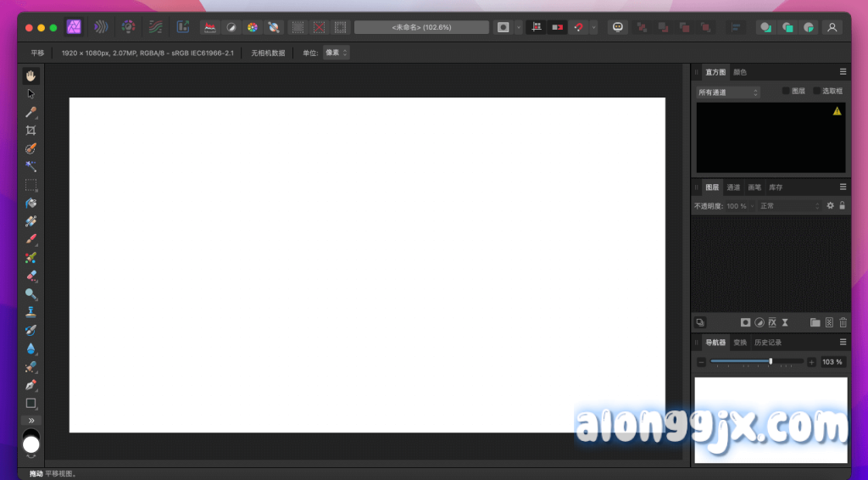Select the Crop tool in the toolbar
868x480 pixels.
click(x=31, y=130)
